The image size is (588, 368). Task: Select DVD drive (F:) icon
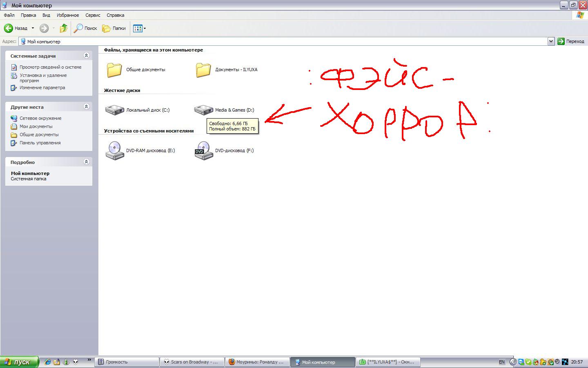point(203,150)
